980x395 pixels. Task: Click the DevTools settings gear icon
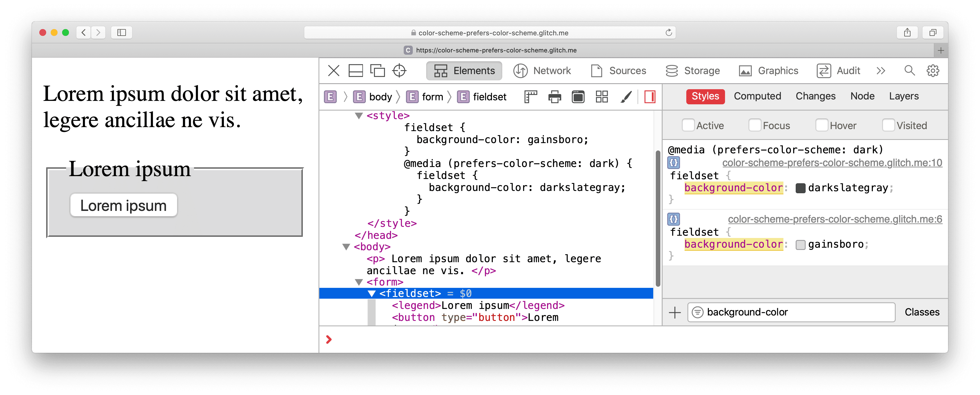(934, 71)
